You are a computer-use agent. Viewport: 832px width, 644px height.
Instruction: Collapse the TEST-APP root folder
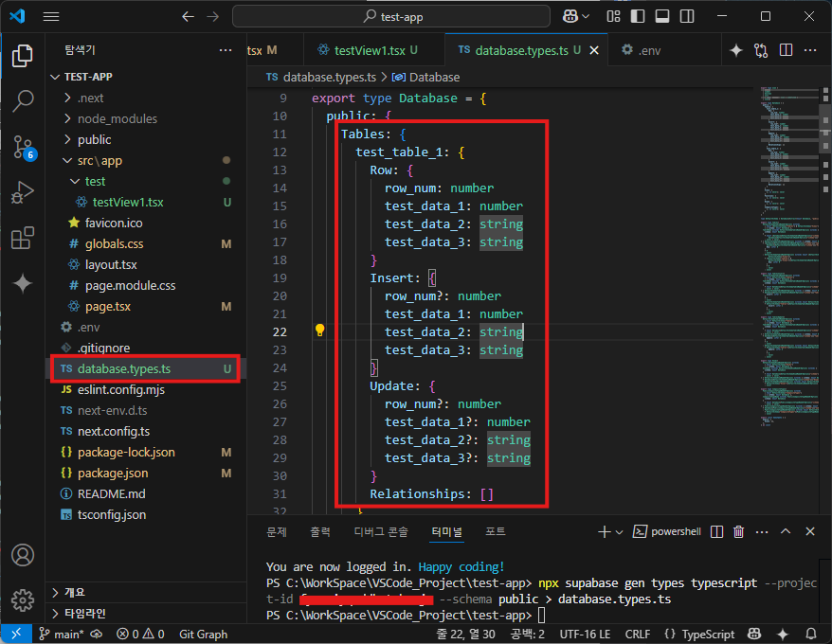point(55,77)
